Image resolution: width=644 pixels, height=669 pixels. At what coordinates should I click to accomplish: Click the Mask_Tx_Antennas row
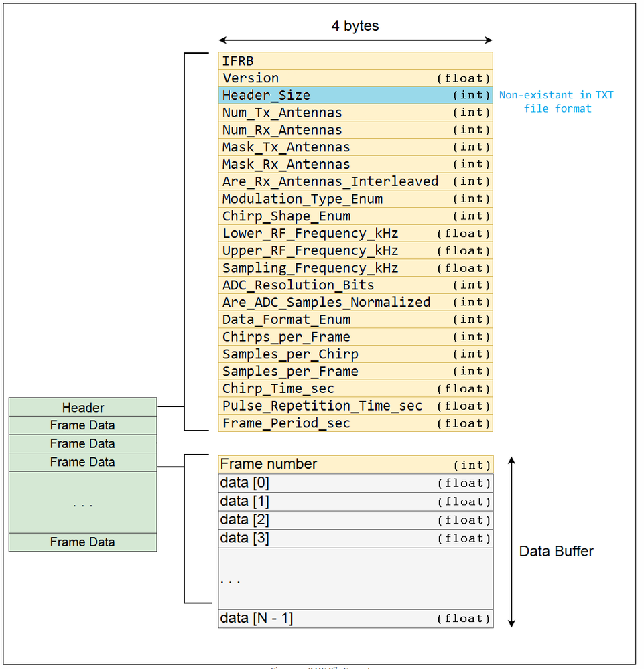355,147
